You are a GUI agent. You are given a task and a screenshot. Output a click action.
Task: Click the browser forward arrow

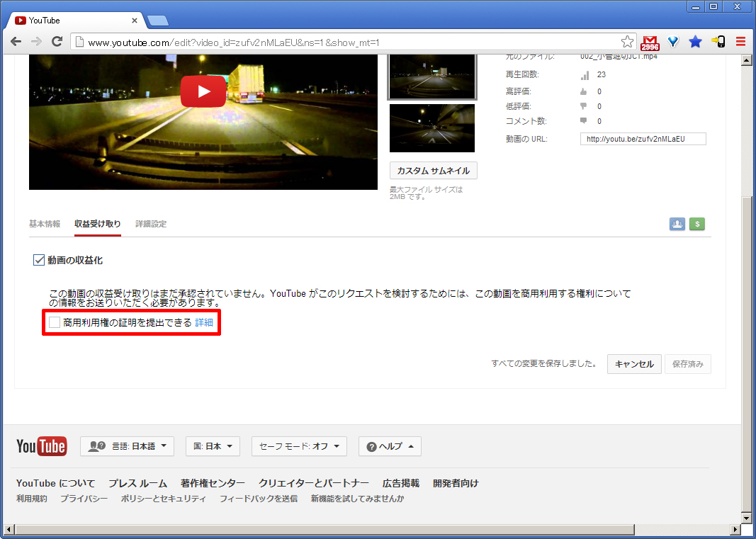coord(36,42)
